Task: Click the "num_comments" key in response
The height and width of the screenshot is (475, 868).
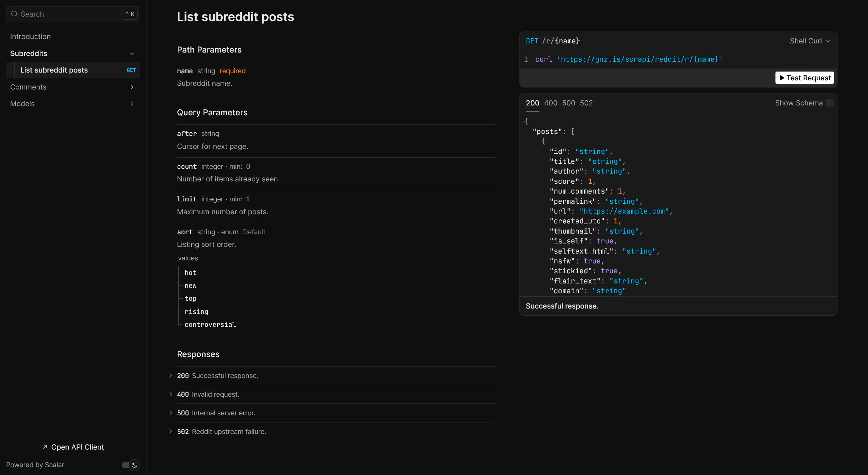Action: coord(579,191)
